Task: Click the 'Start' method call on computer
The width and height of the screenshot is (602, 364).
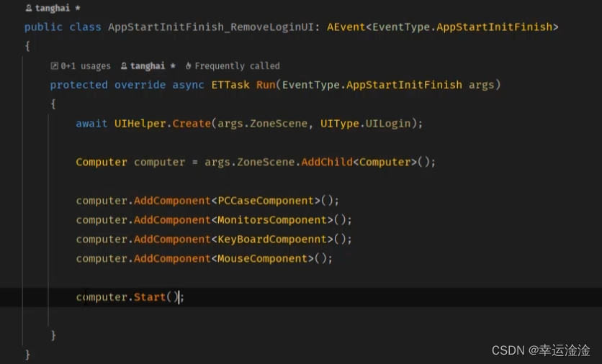Action: click(x=150, y=297)
